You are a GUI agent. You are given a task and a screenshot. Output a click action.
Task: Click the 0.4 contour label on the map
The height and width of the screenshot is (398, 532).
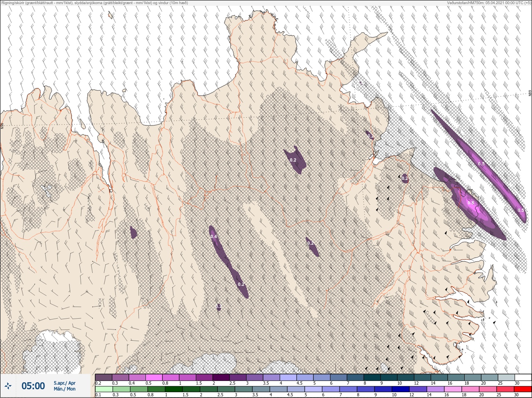[213, 237]
